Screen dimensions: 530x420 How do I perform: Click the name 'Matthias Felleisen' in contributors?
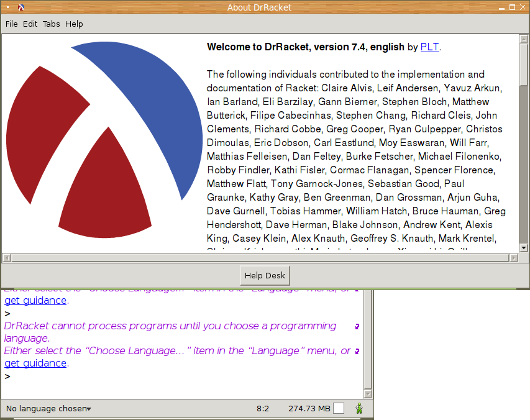[247, 157]
